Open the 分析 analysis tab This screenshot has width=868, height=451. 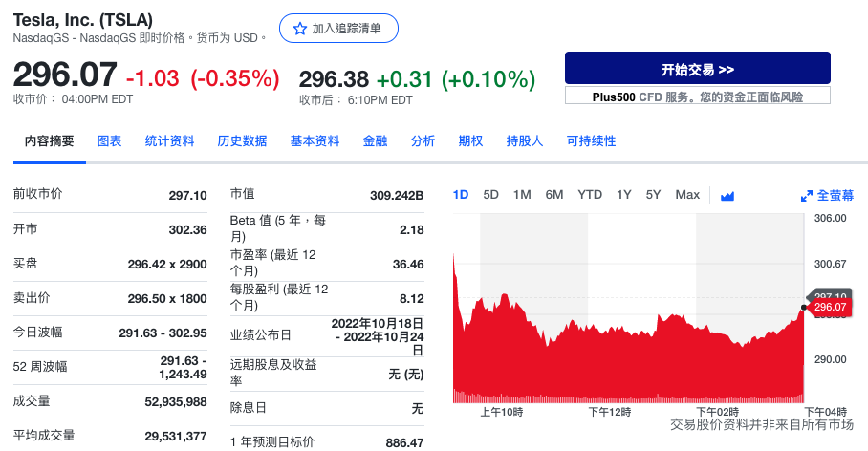coord(423,141)
